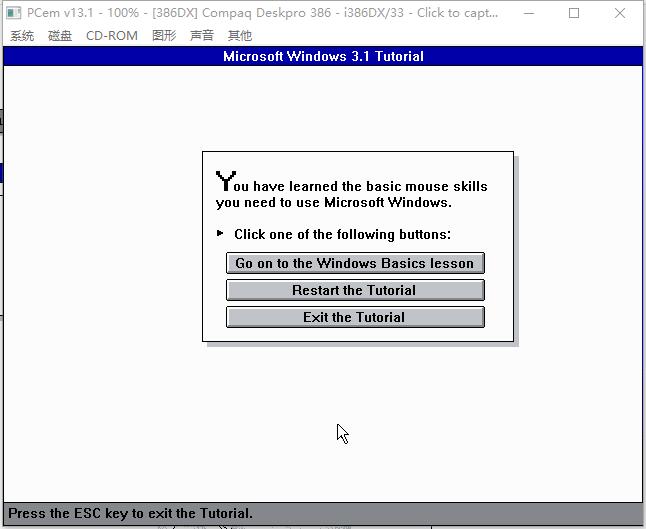This screenshot has width=646, height=529.
Task: Click the PCem application icon in title bar
Action: (x=14, y=13)
